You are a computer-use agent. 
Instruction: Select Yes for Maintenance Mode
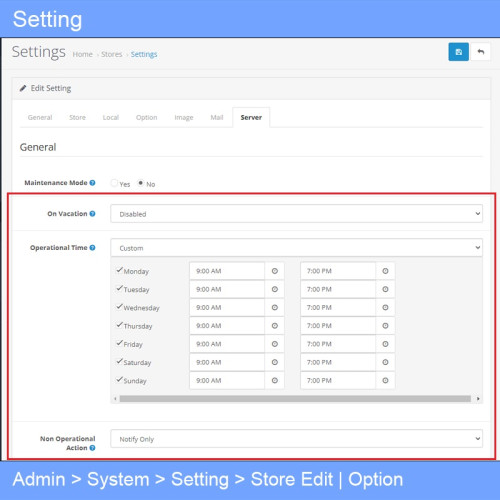tap(114, 183)
